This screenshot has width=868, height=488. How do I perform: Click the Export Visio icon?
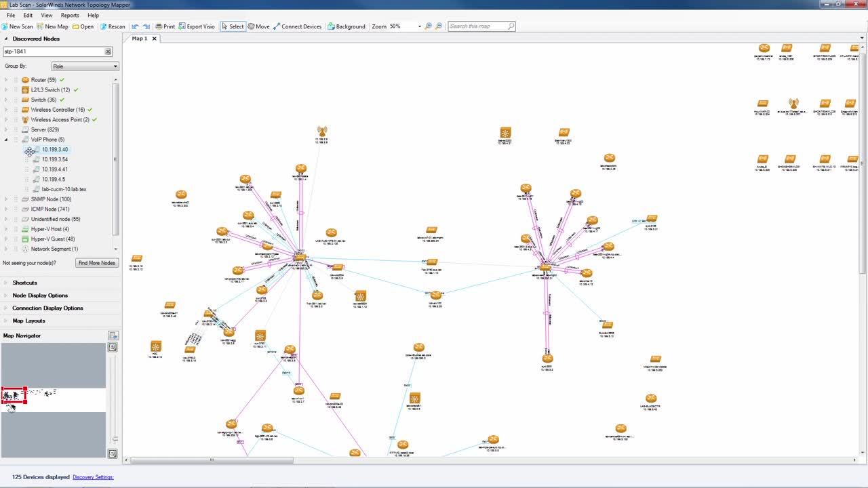tap(196, 26)
